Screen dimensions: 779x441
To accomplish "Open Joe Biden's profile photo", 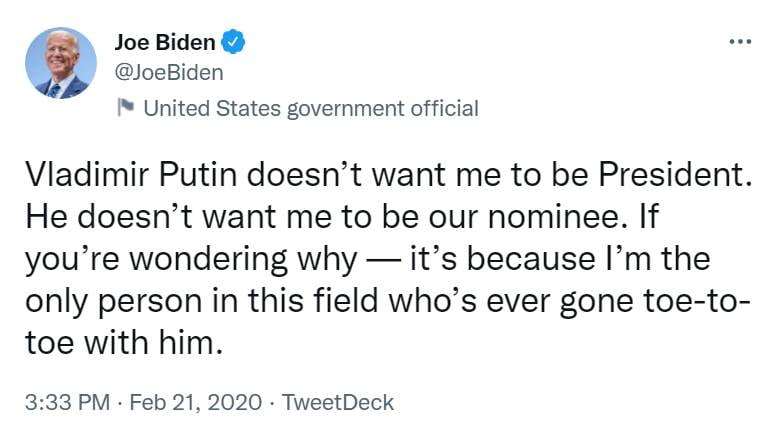I will click(61, 63).
